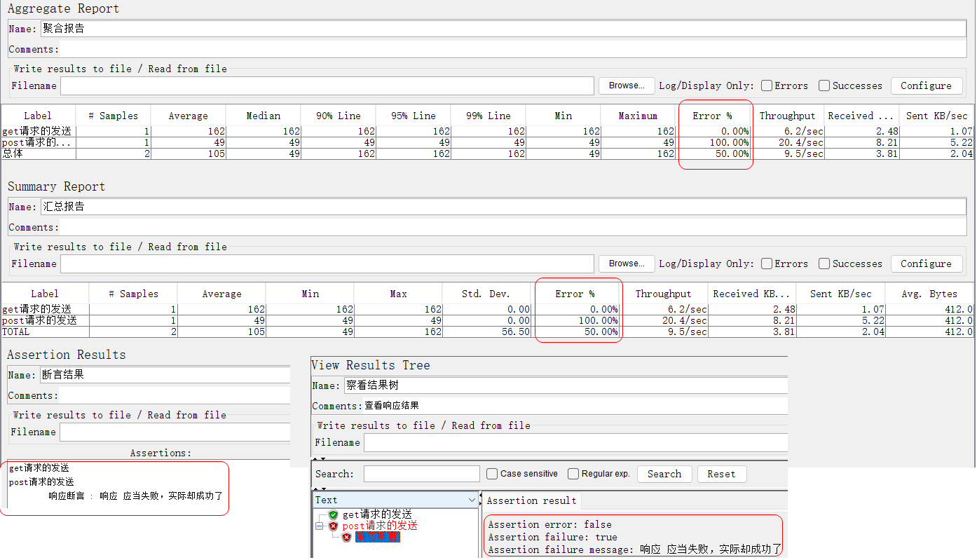Focus the Assertion Results Name field 断言结果

click(x=165, y=375)
